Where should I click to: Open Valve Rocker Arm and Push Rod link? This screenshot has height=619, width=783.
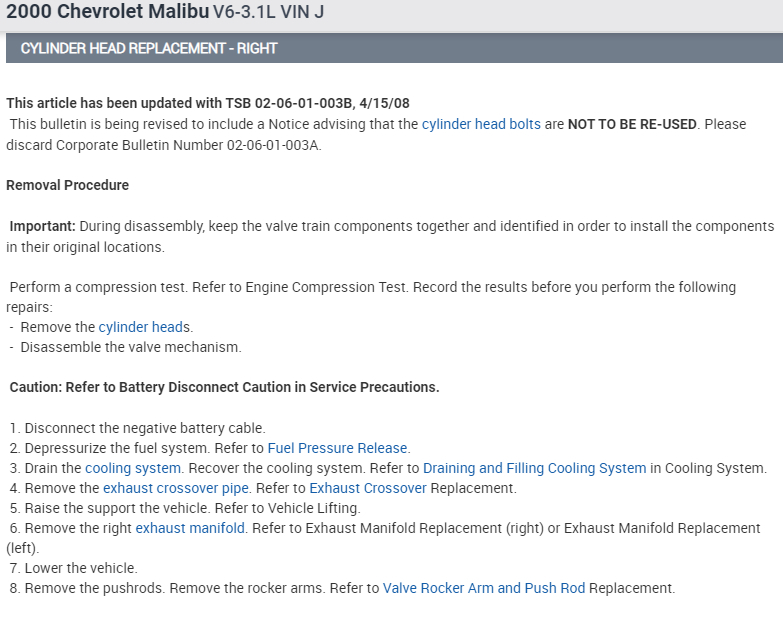coord(483,588)
